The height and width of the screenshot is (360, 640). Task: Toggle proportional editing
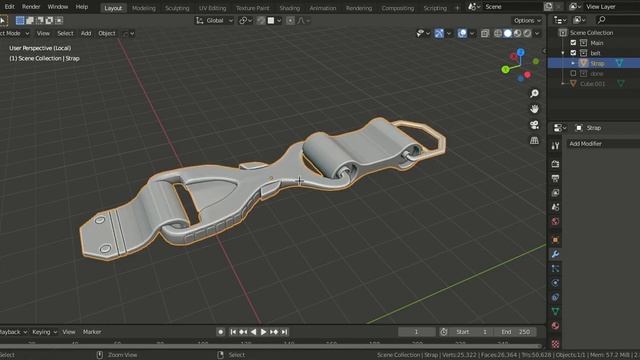290,20
